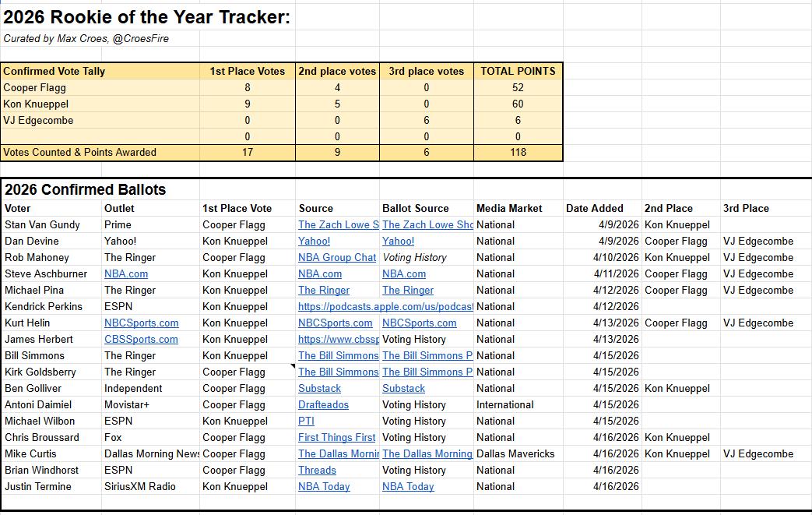The image size is (812, 515).
Task: Click the Yahoo! link in Ballot Source column
Action: (398, 241)
